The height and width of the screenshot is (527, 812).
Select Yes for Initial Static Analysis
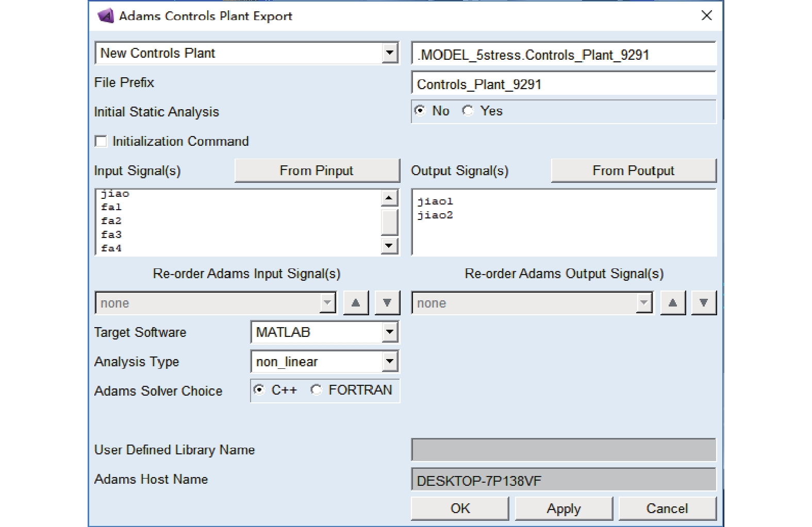(x=468, y=111)
